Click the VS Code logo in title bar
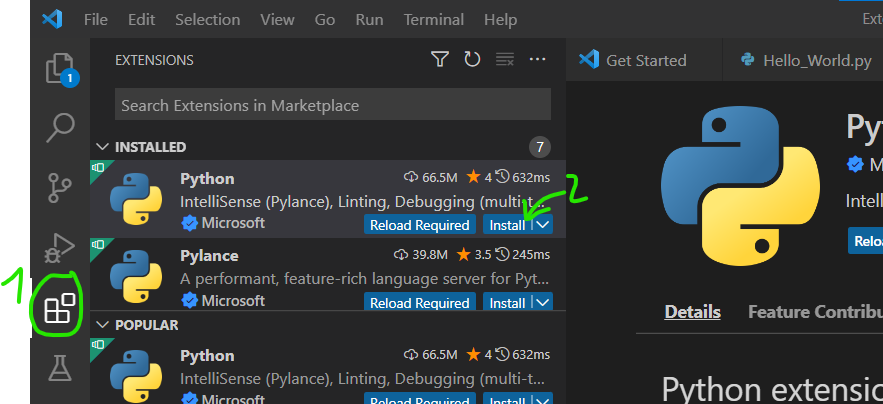This screenshot has height=404, width=883. click(x=52, y=20)
